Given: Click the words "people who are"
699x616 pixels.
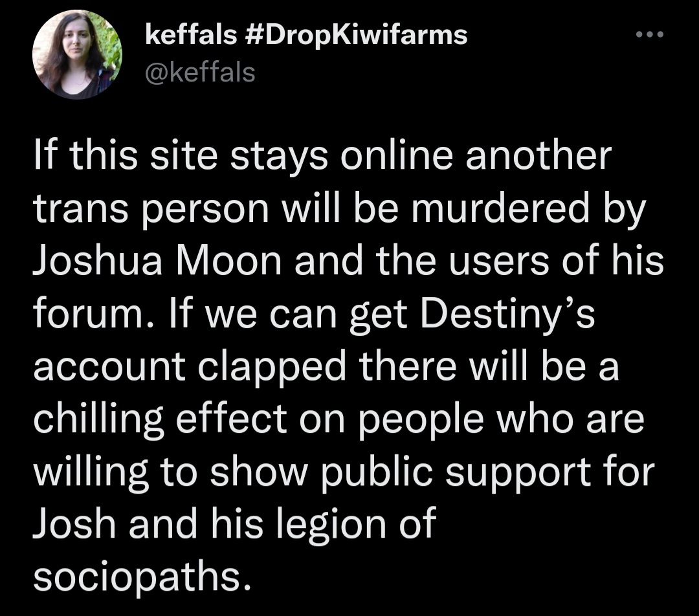Looking at the screenshot, I should 500,421.
